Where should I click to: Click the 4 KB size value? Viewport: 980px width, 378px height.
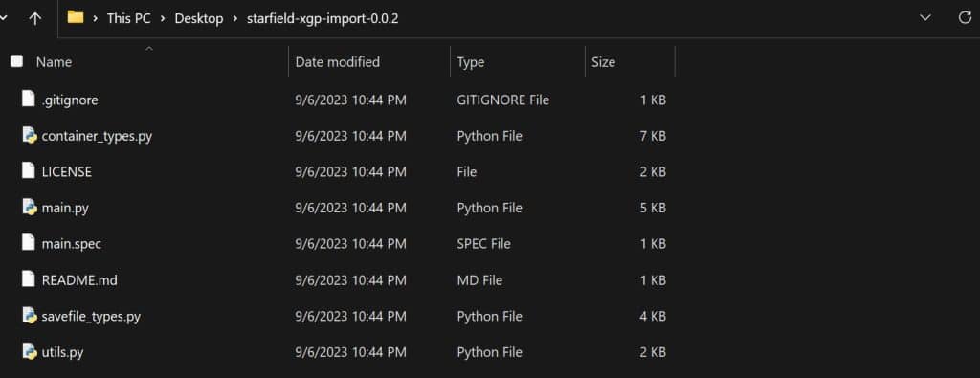[x=653, y=316]
